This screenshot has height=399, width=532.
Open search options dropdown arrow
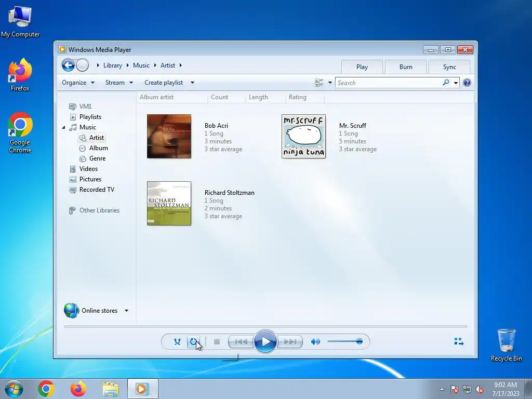(x=456, y=83)
